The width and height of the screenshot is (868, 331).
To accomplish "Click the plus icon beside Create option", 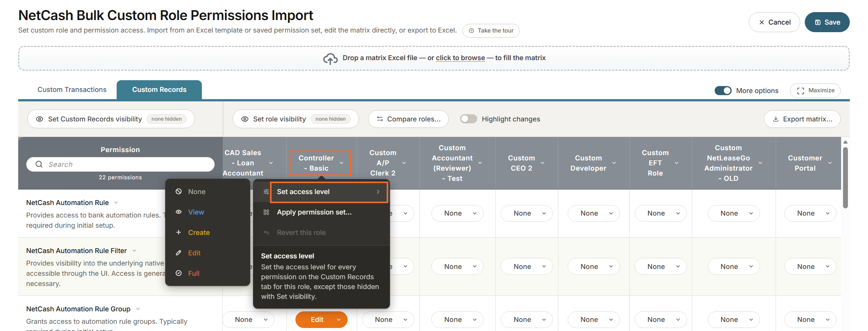I will click(178, 232).
